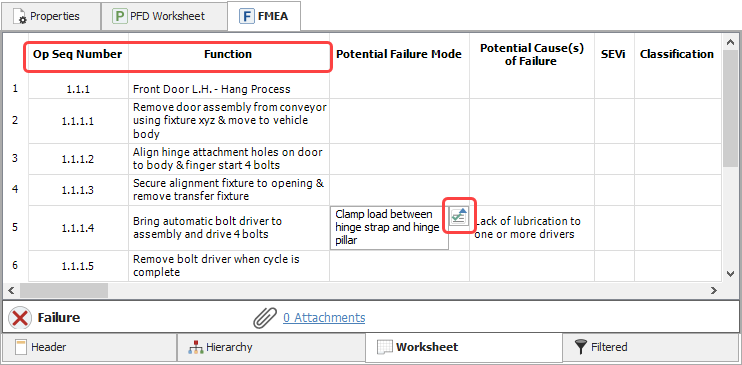Click the Hierarchy tree icon

(x=195, y=347)
